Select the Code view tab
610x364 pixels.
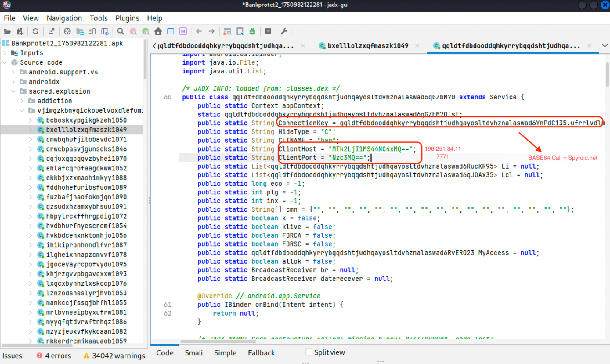click(165, 353)
